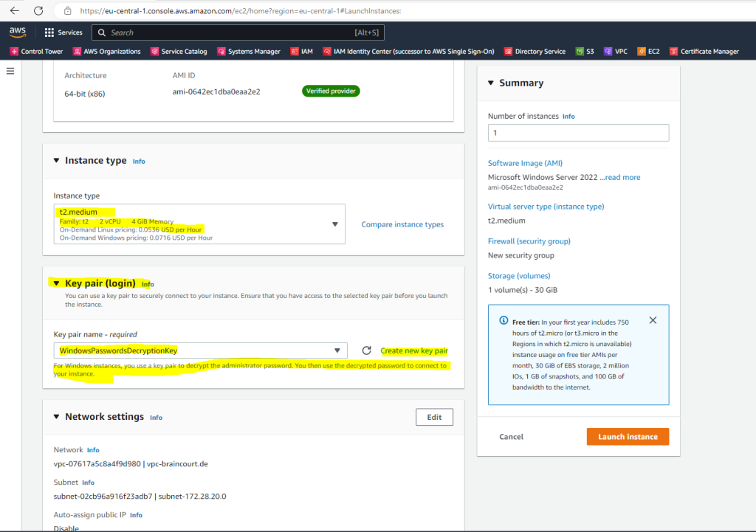Open IAM shortcut in favorites bar
The image size is (756, 532).
pyautogui.click(x=302, y=51)
